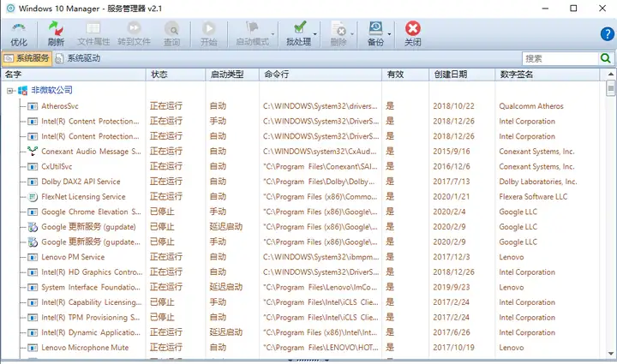Image resolution: width=617 pixels, height=364 pixels.
Task: Sort by the 数字签名 column header
Action: (548, 75)
